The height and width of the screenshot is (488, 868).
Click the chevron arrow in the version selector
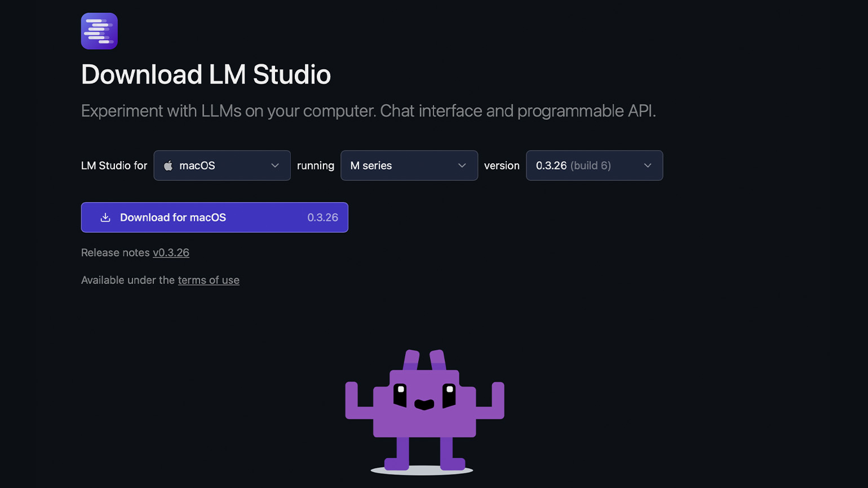click(648, 166)
